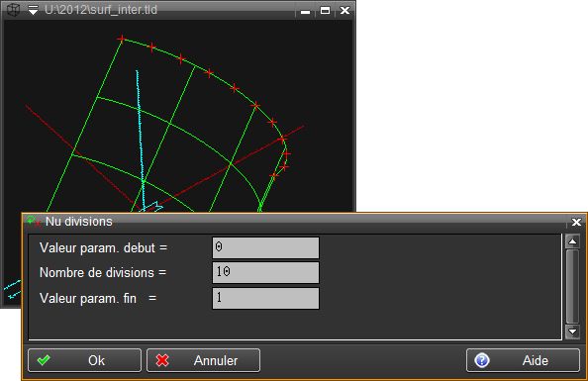The height and width of the screenshot is (381, 588).
Task: Click the dialog scrollbar down arrow
Action: click(x=572, y=332)
